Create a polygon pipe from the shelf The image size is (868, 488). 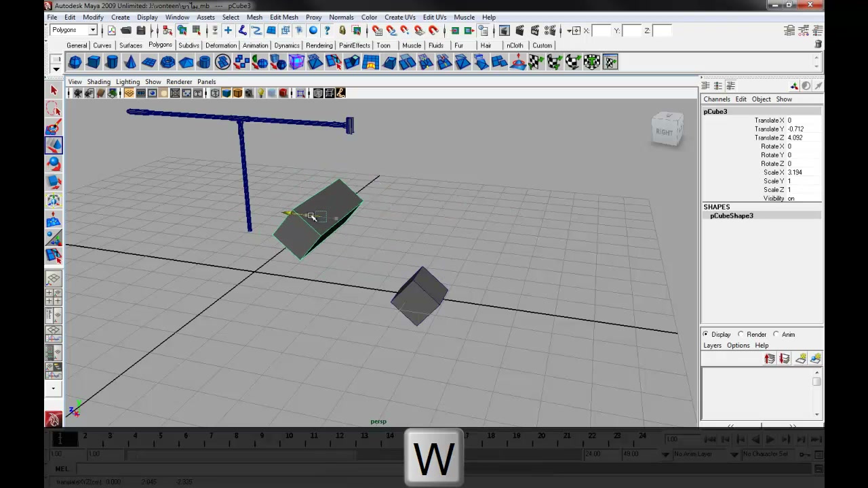204,62
